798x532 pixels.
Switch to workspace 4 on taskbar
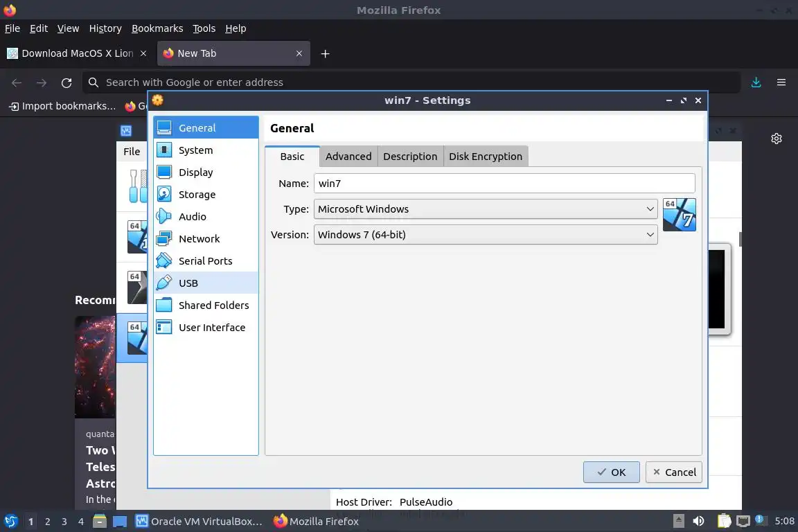point(80,522)
